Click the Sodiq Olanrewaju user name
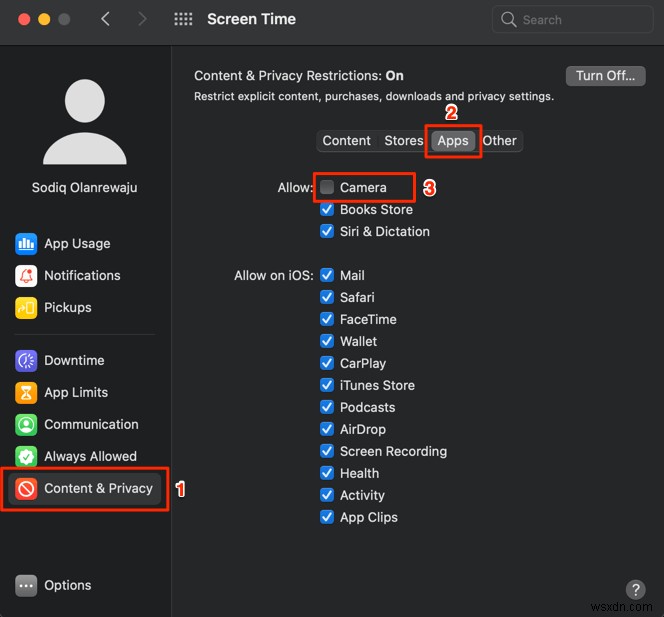Viewport: 664px width, 617px height. point(85,188)
